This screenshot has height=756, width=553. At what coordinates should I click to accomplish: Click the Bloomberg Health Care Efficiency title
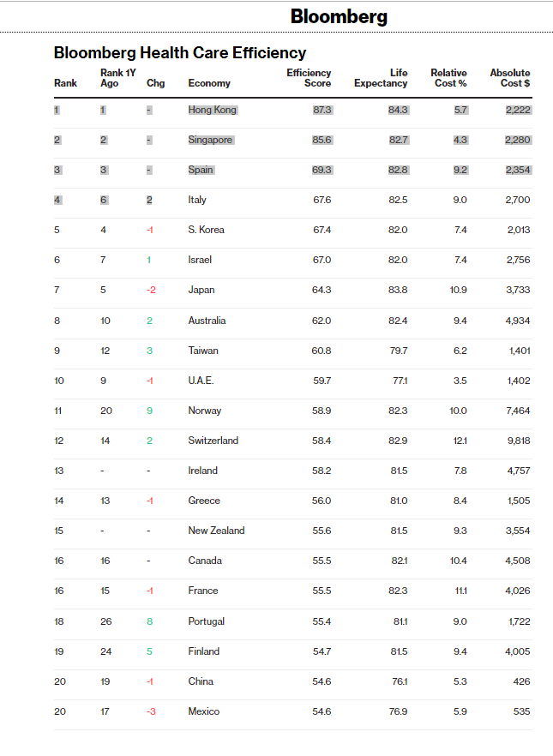tap(180, 52)
